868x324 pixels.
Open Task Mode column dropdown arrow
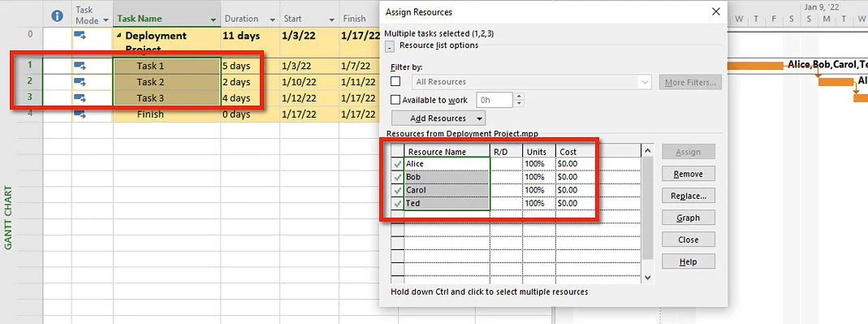click(x=106, y=20)
